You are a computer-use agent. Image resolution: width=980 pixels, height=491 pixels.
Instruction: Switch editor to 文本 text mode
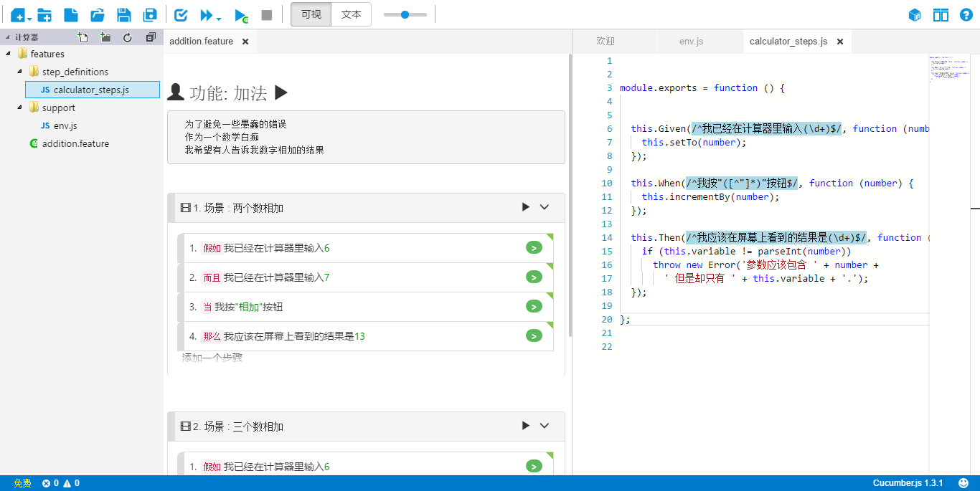coord(351,14)
